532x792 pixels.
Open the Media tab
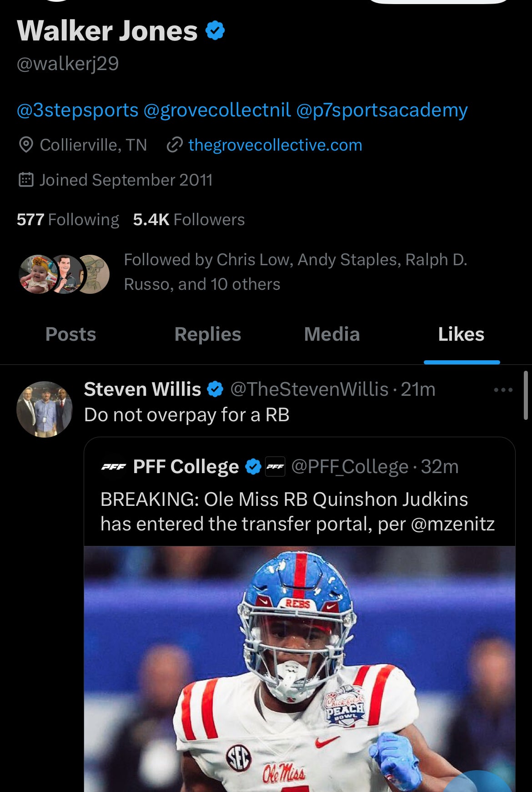332,334
